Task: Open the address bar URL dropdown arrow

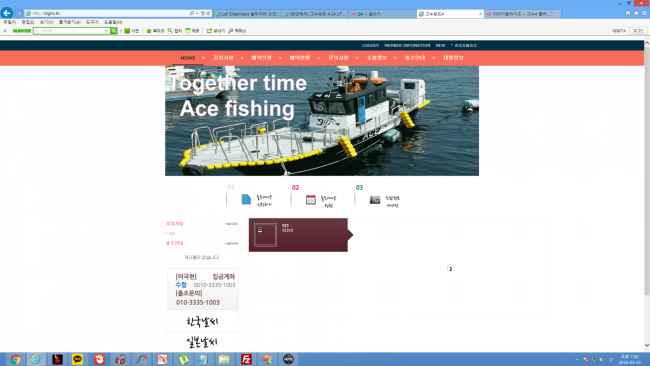Action: pyautogui.click(x=197, y=13)
